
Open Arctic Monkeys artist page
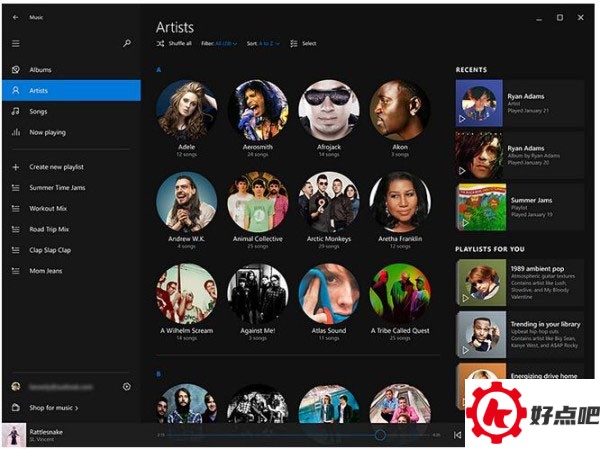click(329, 202)
